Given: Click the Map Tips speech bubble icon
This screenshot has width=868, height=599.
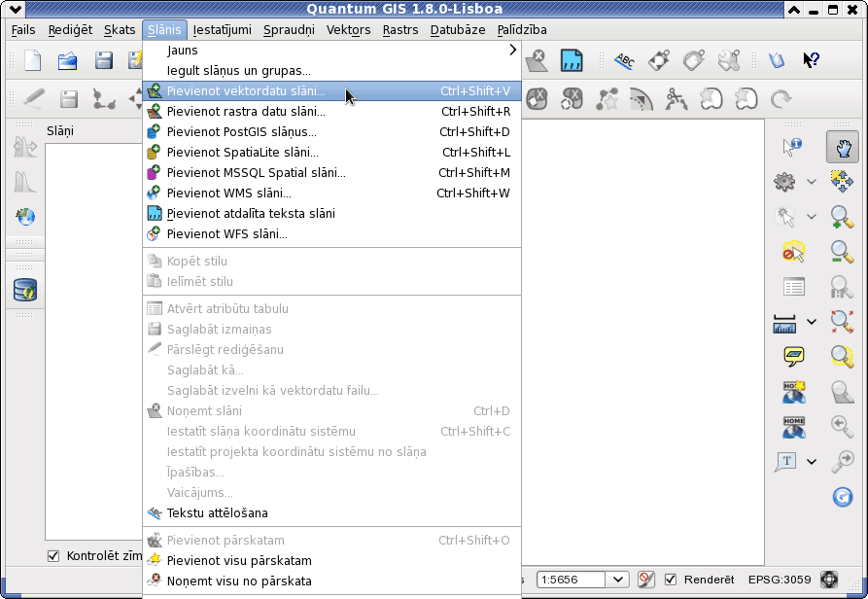Looking at the screenshot, I should pos(794,356).
